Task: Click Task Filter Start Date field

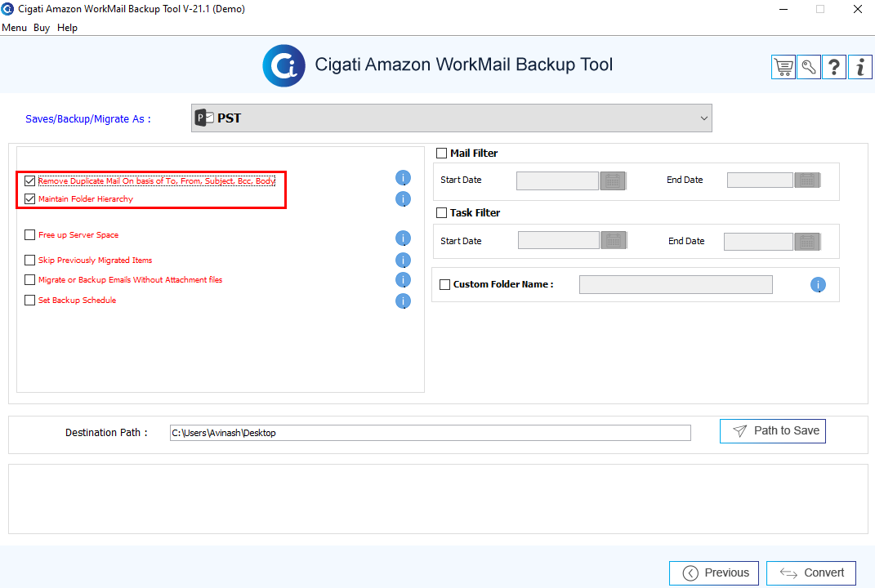Action: pyautogui.click(x=559, y=240)
